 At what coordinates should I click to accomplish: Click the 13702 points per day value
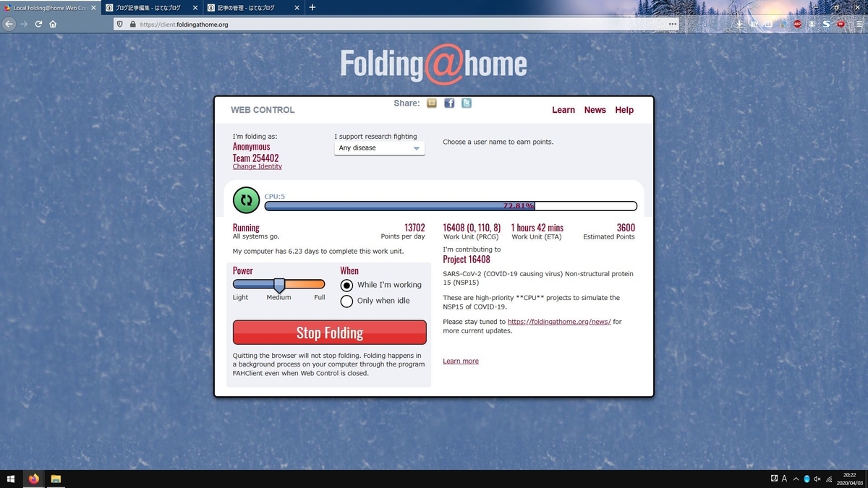coord(414,227)
